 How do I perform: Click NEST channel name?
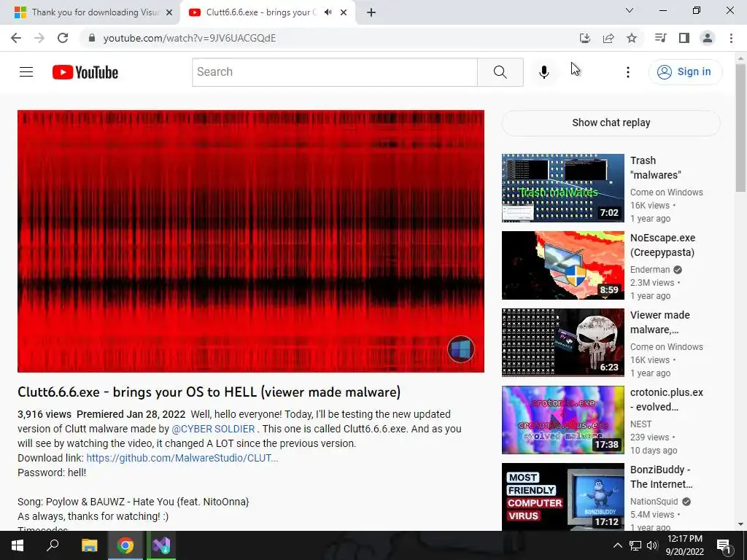click(x=640, y=424)
